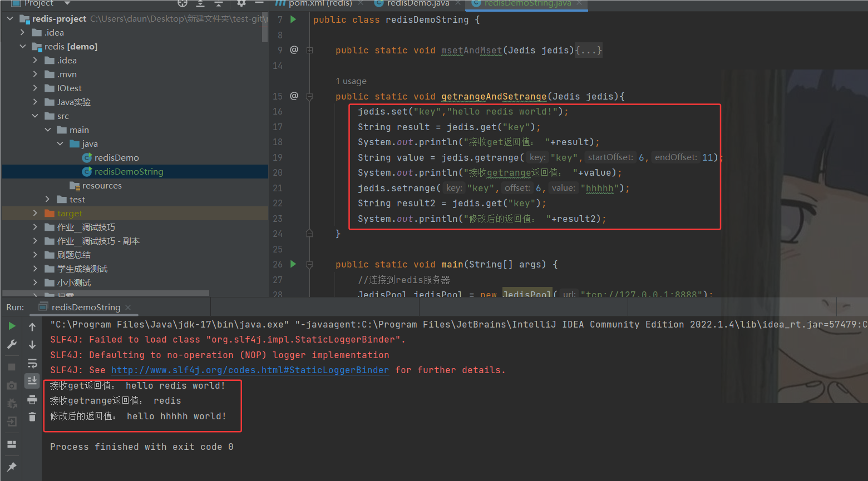Select the 小小测试 folder
Image resolution: width=868 pixels, height=481 pixels.
coord(74,282)
